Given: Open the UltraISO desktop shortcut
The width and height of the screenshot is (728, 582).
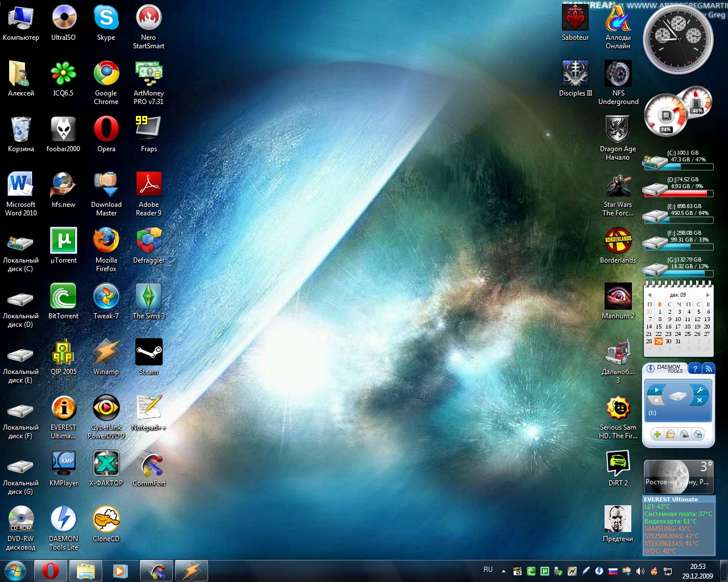Looking at the screenshot, I should pyautogui.click(x=64, y=23).
